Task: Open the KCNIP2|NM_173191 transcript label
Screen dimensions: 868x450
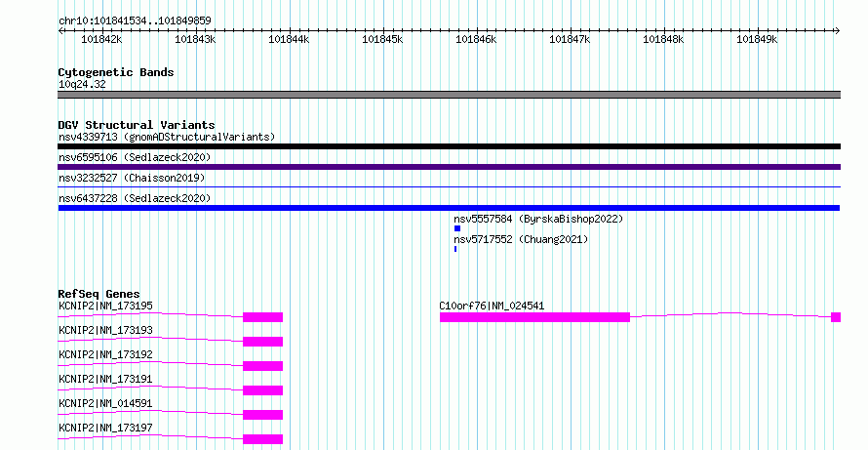Action: point(105,379)
